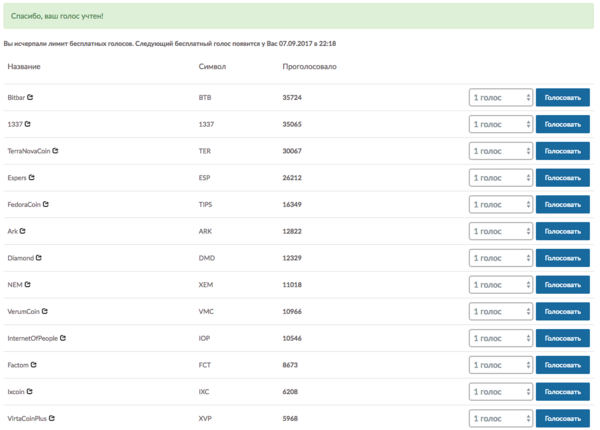Expand vote count dropdown for VerumCoin
600x430 pixels.
pos(501,312)
